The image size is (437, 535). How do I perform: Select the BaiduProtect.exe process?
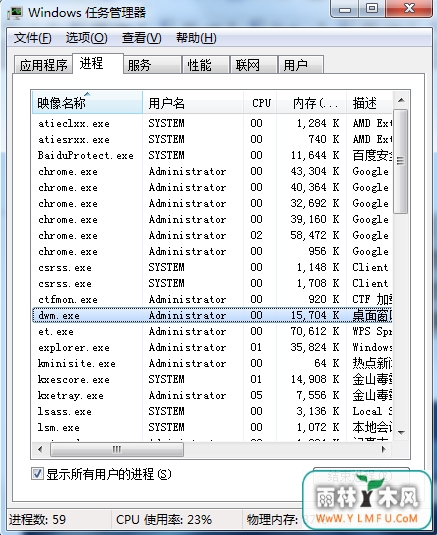coord(212,155)
